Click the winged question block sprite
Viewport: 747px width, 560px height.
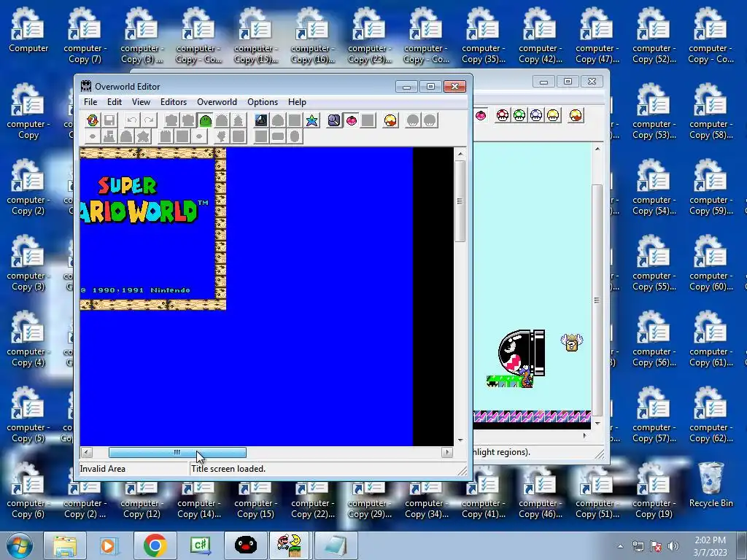571,343
